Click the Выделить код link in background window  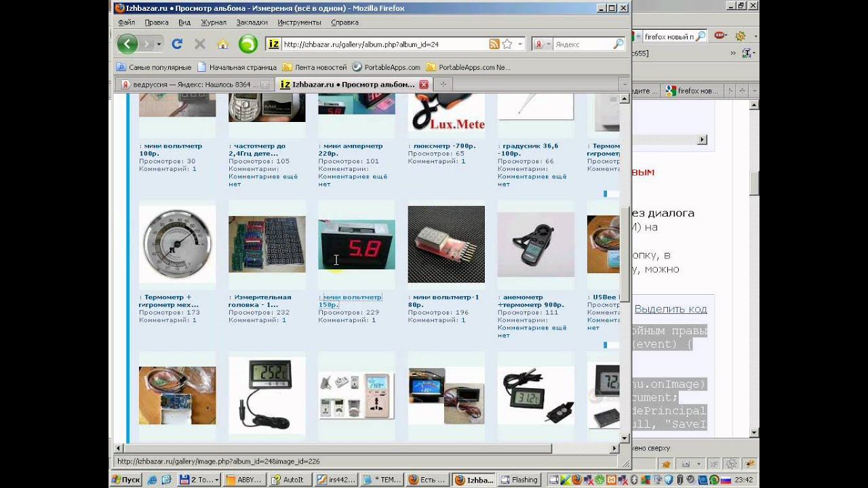[671, 309]
